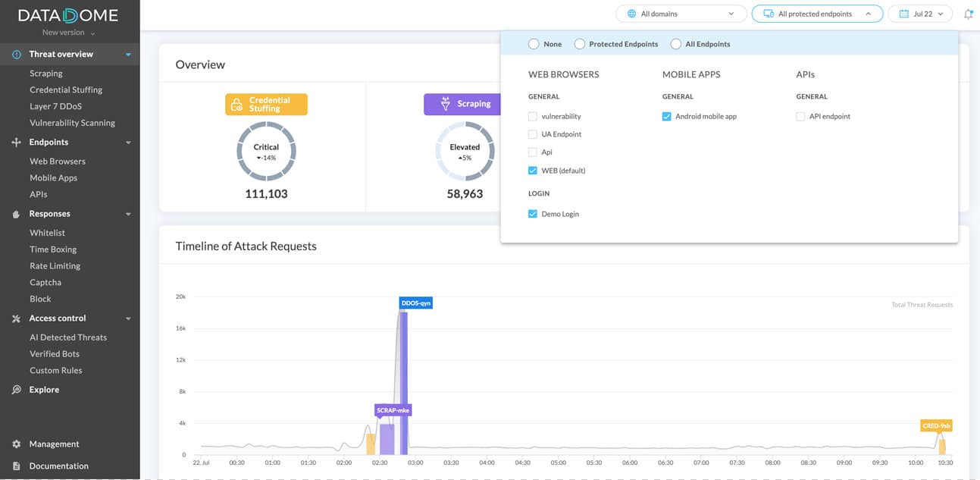Open the New version dropdown under logo
The image size is (980, 480).
click(x=68, y=33)
